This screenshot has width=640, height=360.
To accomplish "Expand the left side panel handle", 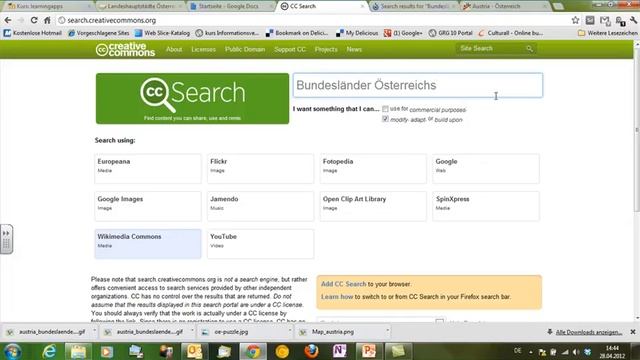I will [x=6, y=239].
